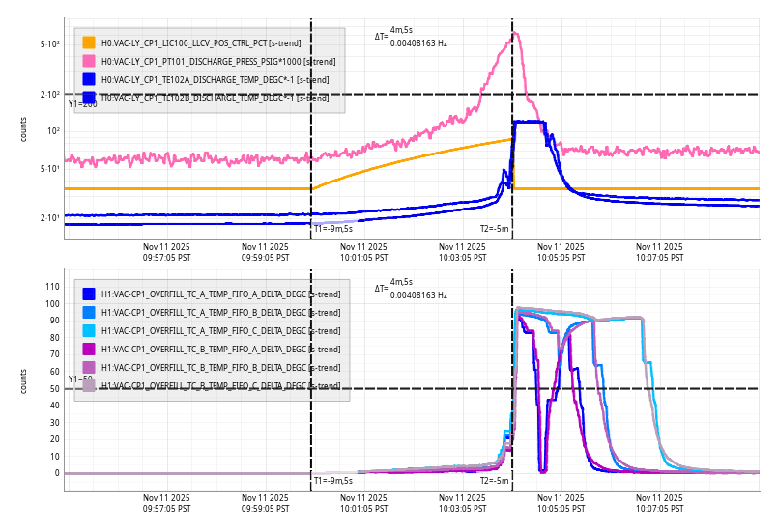Click the TC_B_TEMP_FIFO_B legend color swatch
This screenshot has height=532, width=777.
click(x=89, y=367)
